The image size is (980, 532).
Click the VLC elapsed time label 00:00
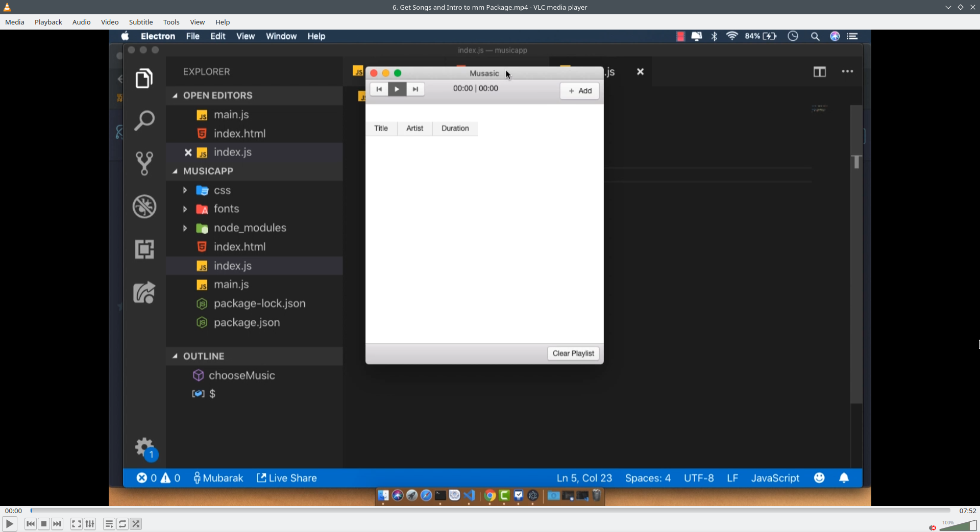14,511
